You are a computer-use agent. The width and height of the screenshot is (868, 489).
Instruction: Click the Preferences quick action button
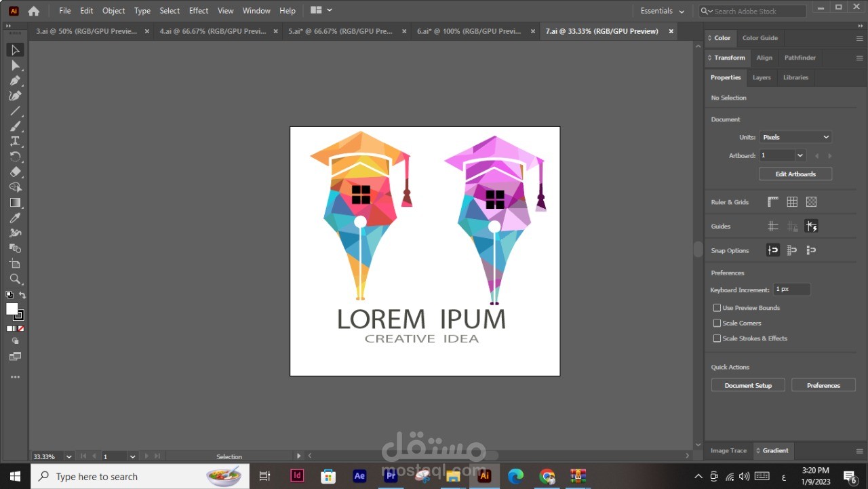(x=823, y=385)
